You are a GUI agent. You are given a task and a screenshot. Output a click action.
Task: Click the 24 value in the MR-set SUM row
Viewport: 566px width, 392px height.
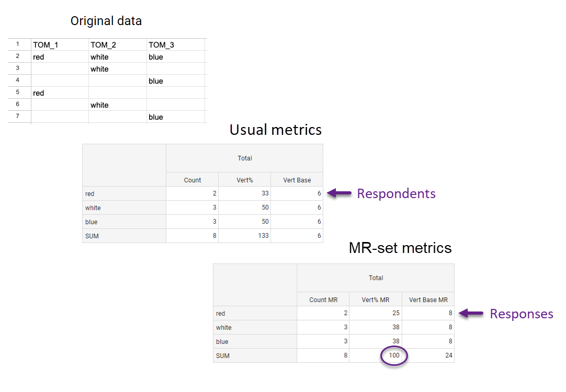448,356
